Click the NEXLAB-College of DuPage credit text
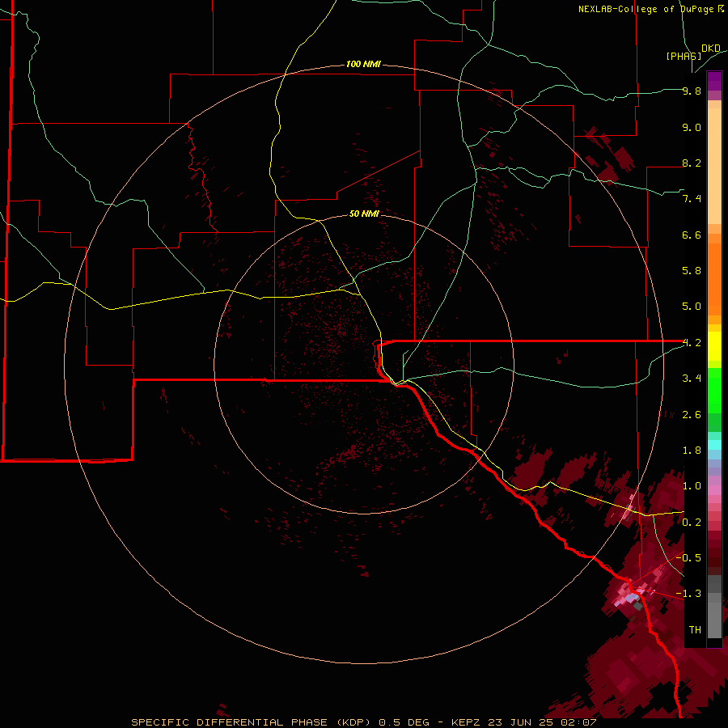 point(651,9)
